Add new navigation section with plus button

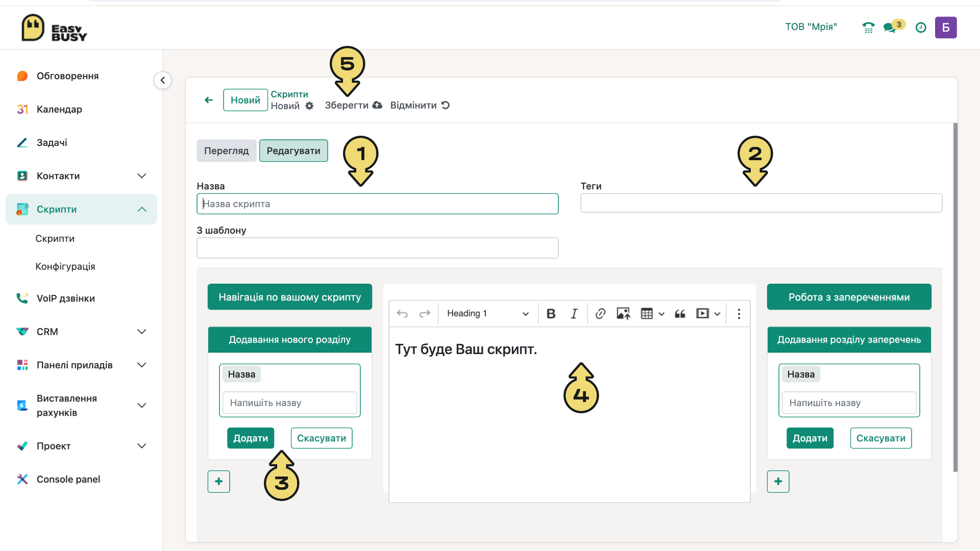click(x=219, y=482)
